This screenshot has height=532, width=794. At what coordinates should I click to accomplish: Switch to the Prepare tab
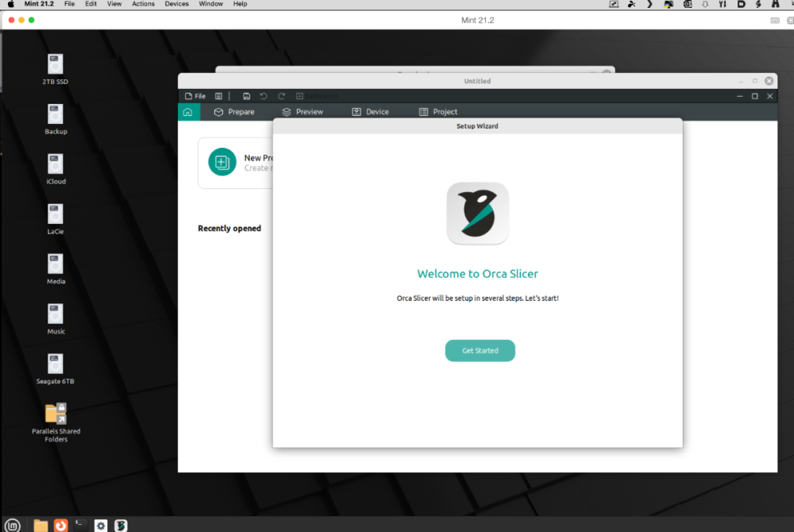[234, 112]
